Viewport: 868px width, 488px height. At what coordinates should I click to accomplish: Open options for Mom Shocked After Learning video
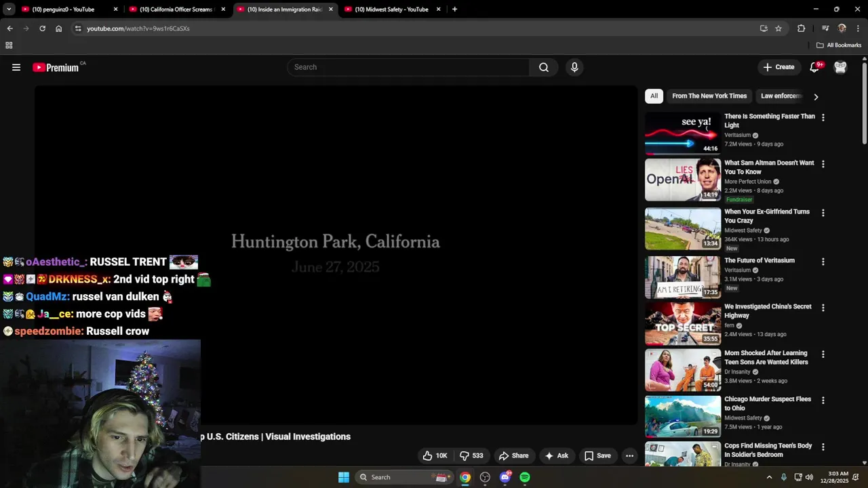[x=823, y=354]
